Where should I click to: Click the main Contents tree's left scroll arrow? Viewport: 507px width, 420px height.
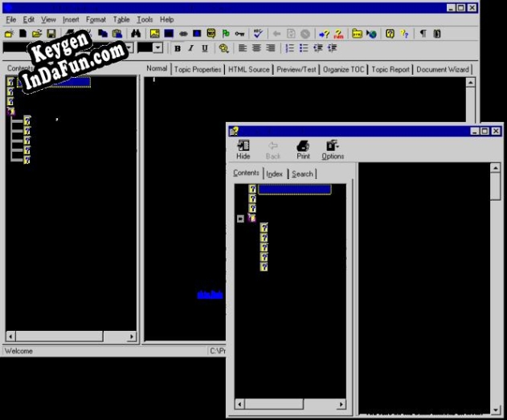pos(10,336)
